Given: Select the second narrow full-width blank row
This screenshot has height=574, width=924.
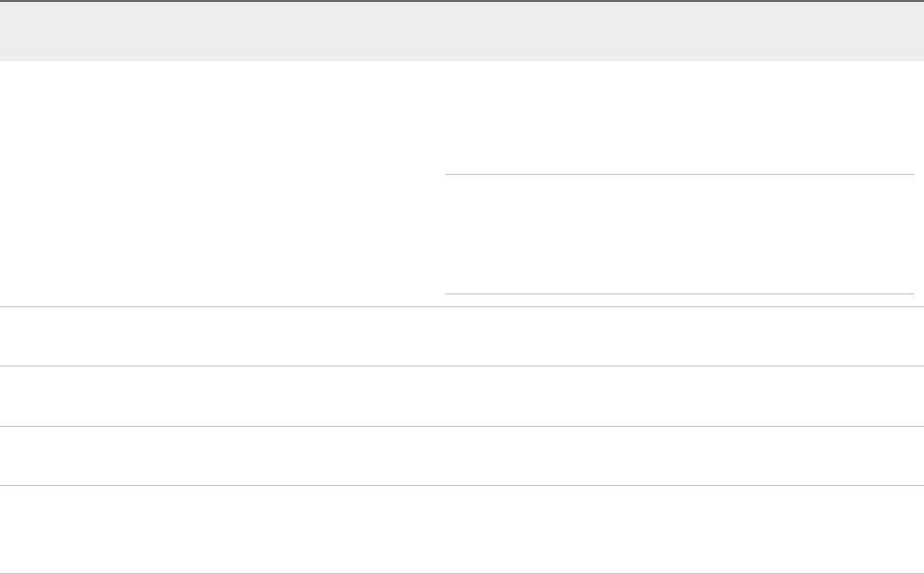Looking at the screenshot, I should 462,396.
